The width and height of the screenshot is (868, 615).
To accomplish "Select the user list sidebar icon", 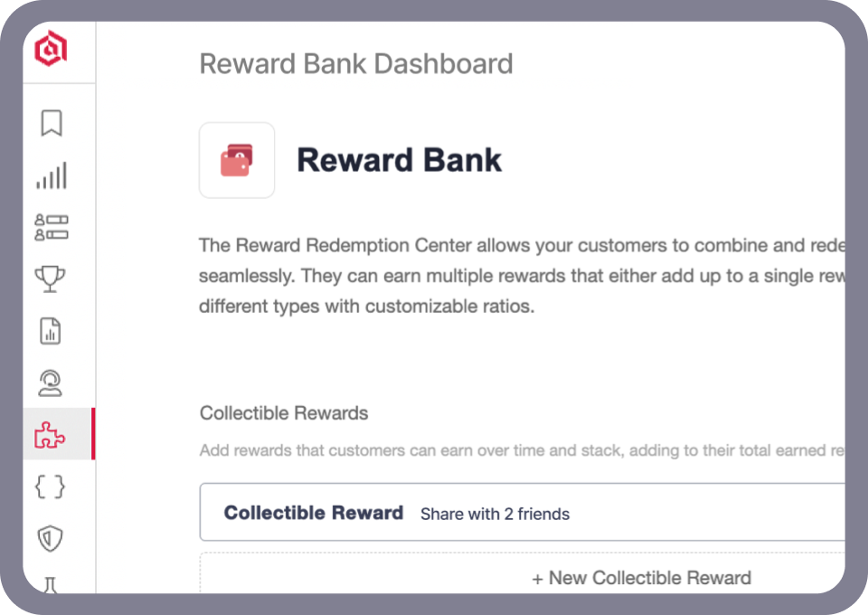I will click(x=52, y=226).
